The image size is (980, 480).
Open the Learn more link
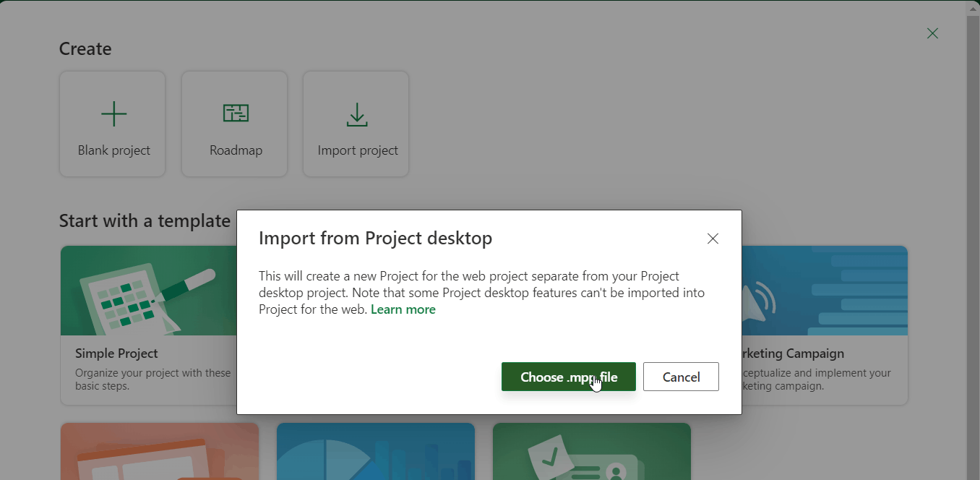[x=403, y=309]
